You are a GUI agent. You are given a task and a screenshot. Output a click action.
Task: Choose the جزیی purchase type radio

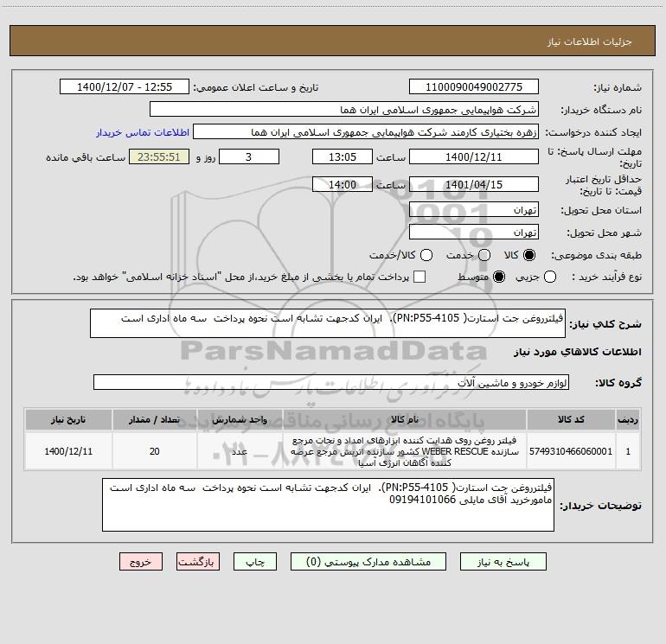point(549,277)
